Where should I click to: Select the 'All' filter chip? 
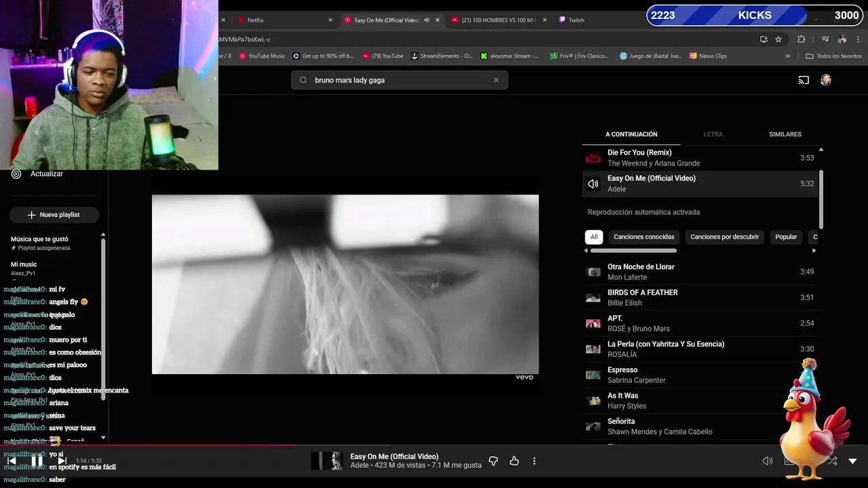[x=594, y=237]
